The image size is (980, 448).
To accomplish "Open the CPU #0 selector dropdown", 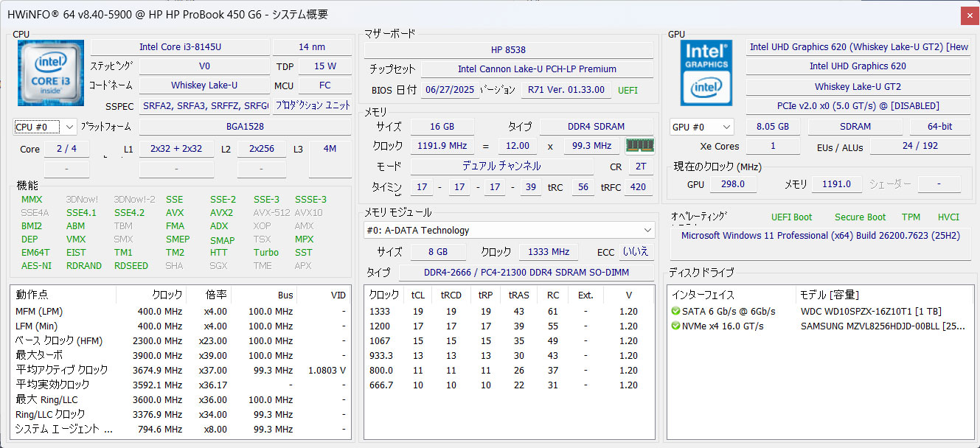I will click(x=44, y=127).
